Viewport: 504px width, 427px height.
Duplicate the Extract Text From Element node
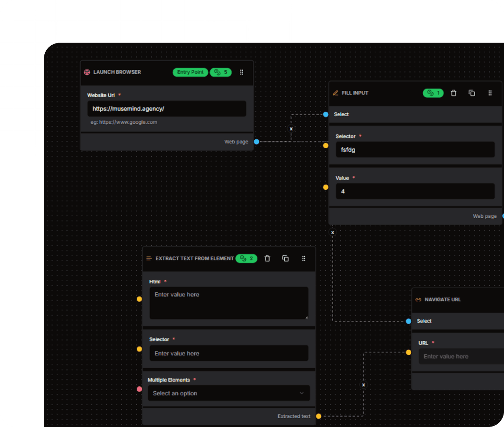click(x=286, y=259)
